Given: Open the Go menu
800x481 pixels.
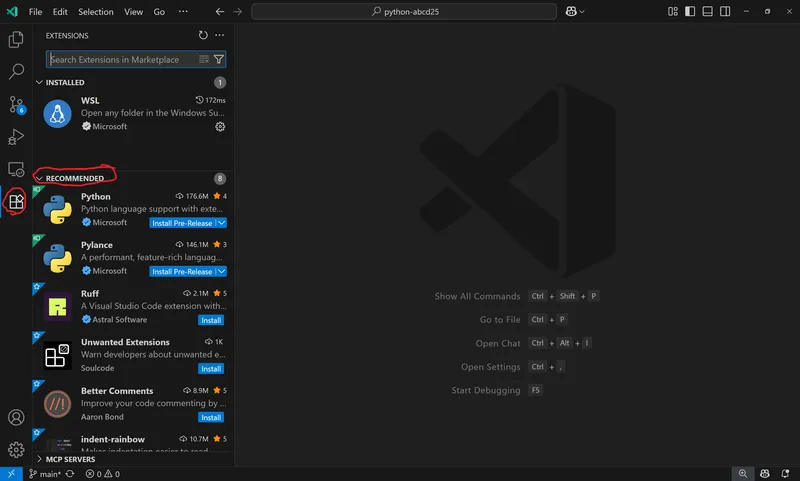Looking at the screenshot, I should coord(159,11).
